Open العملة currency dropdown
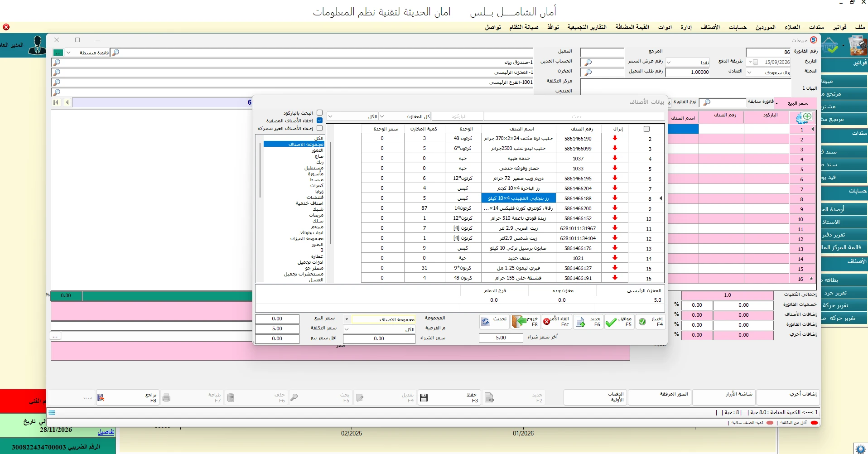Screen dimensions: 868x454 pyautogui.click(x=749, y=72)
